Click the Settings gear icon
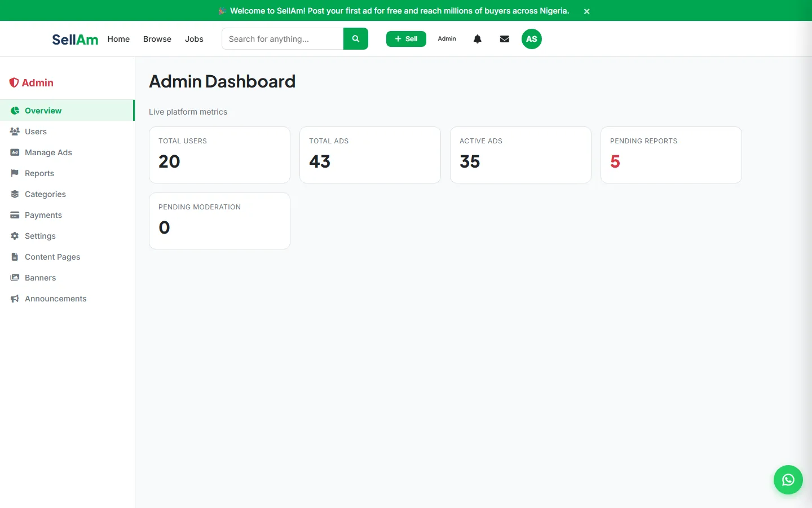 tap(15, 236)
